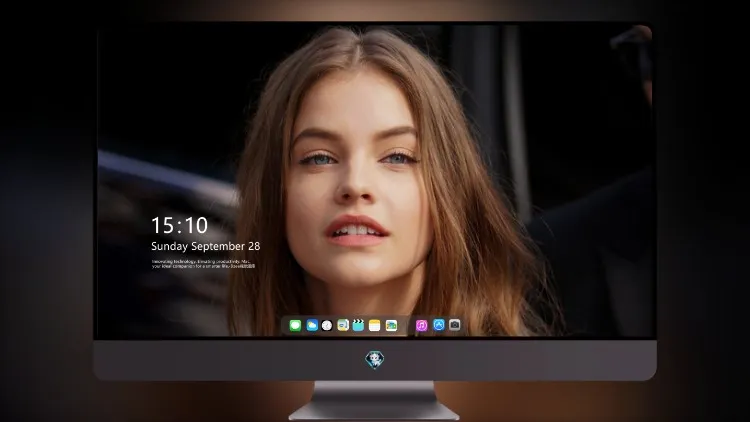This screenshot has height=422, width=750.
Task: Open the Maps app in the dock
Action: point(343,325)
